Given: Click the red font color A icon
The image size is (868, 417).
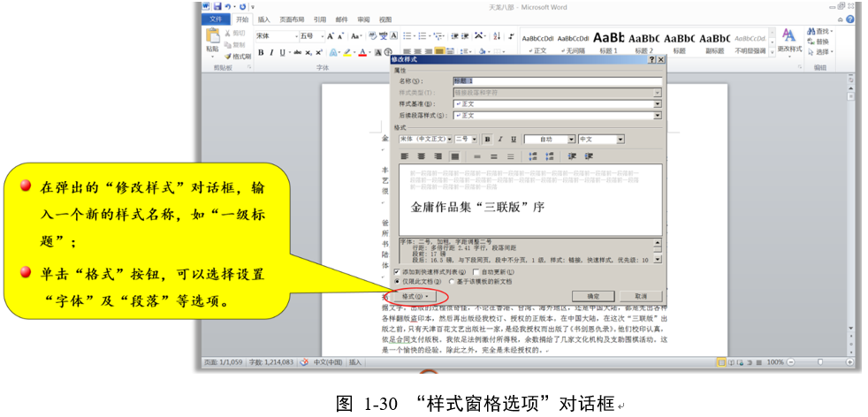Looking at the screenshot, I should tap(362, 52).
